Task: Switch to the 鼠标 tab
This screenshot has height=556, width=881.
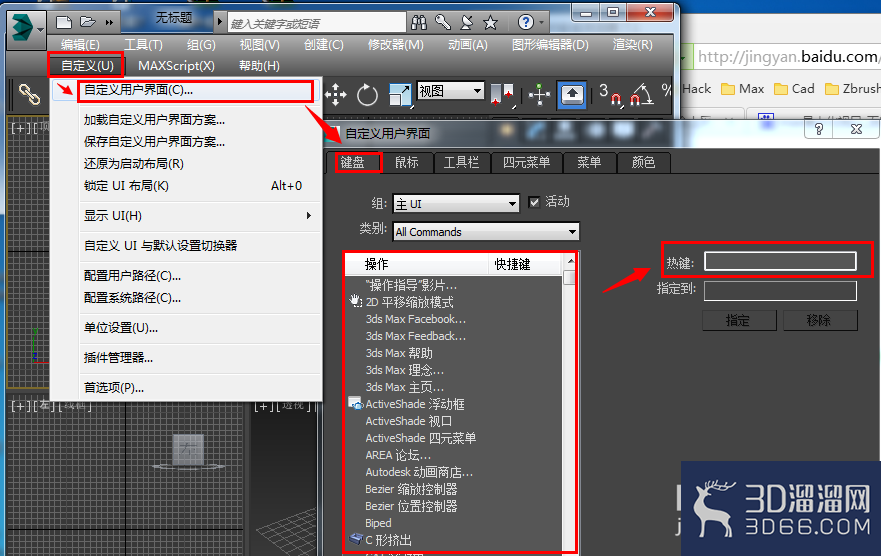Action: [407, 163]
